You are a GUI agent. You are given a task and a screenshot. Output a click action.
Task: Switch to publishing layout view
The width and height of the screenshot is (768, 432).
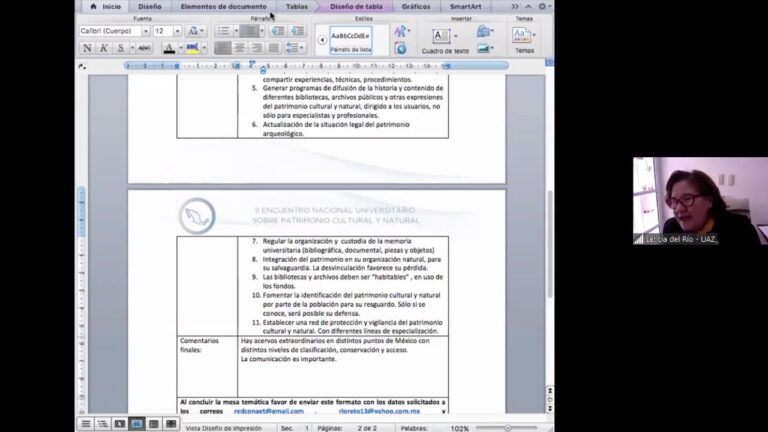tap(120, 424)
